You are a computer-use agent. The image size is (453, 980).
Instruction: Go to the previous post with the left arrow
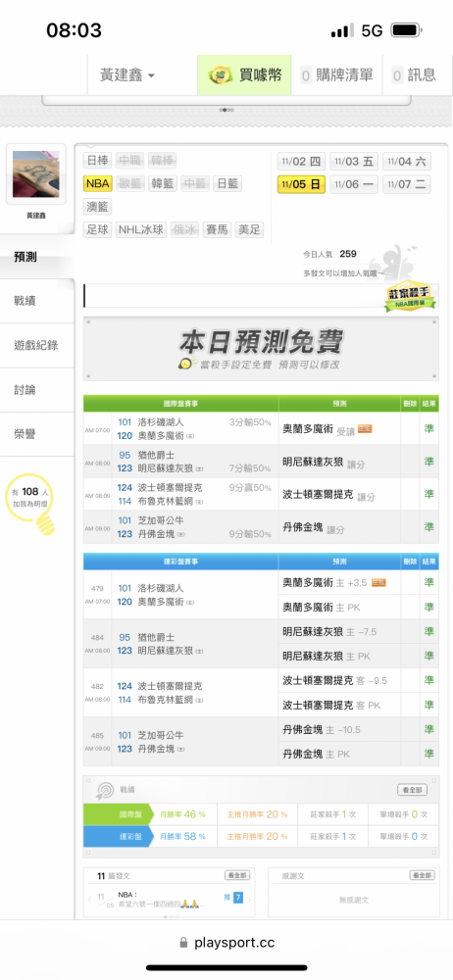click(x=90, y=900)
